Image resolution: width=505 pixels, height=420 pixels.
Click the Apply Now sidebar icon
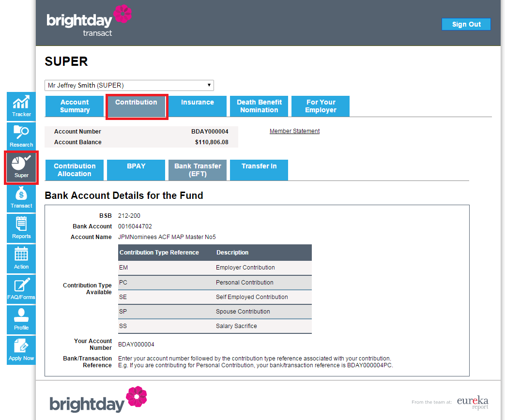[21, 350]
